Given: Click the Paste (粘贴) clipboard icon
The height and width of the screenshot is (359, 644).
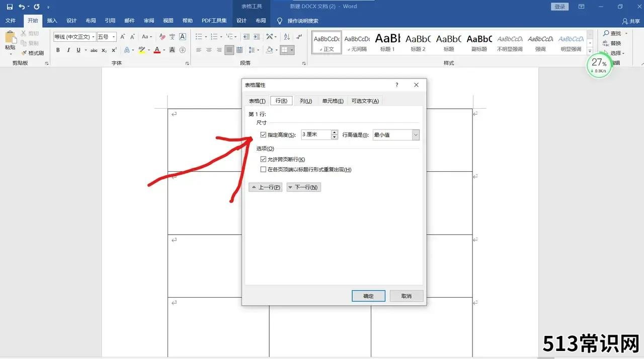Looking at the screenshot, I should tap(10, 37).
